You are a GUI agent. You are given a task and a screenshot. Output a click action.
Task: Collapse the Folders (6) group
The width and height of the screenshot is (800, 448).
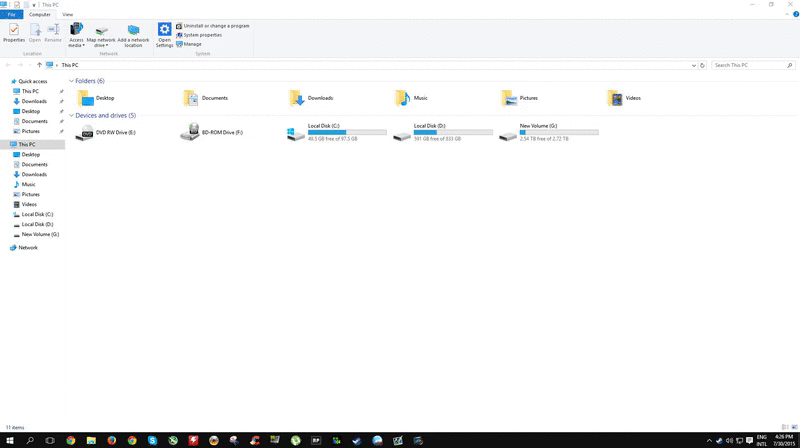click(x=71, y=81)
